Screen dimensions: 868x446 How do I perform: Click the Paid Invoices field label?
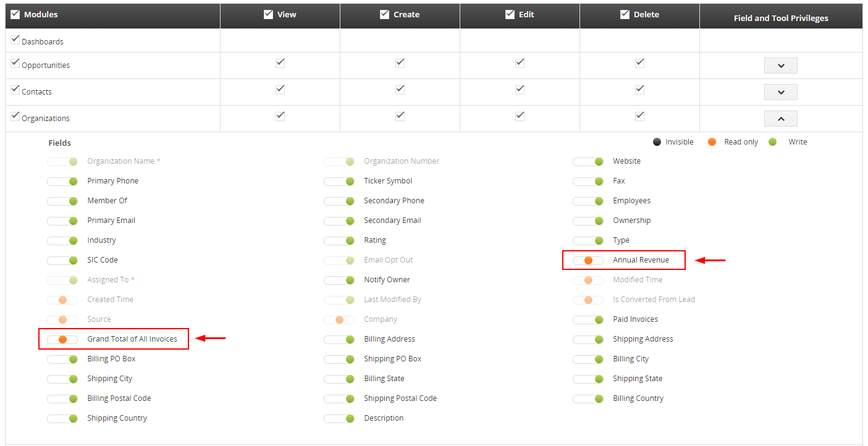point(635,319)
